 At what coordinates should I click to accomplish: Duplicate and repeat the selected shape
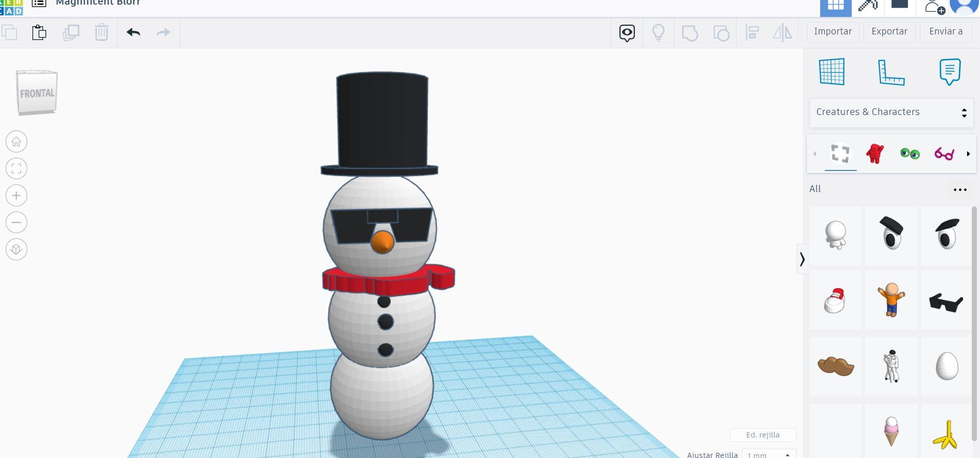[x=71, y=33]
